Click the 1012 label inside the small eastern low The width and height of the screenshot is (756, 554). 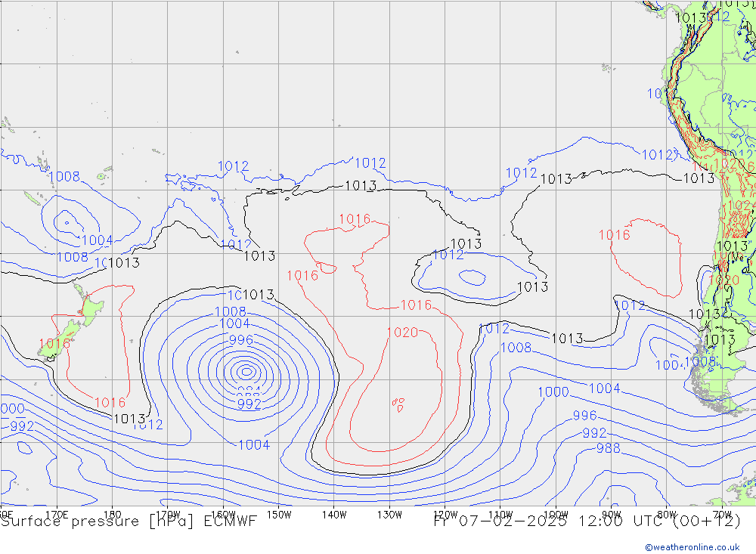click(448, 255)
